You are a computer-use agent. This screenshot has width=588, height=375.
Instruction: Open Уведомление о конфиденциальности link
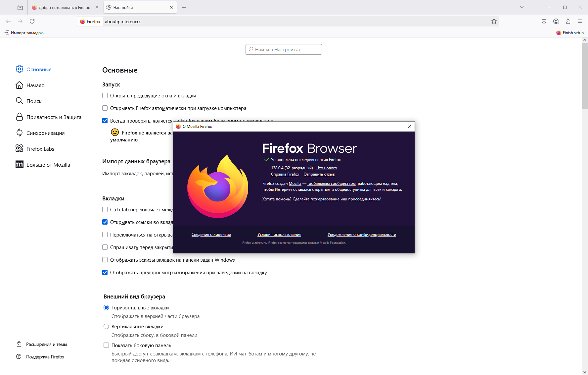click(x=362, y=235)
